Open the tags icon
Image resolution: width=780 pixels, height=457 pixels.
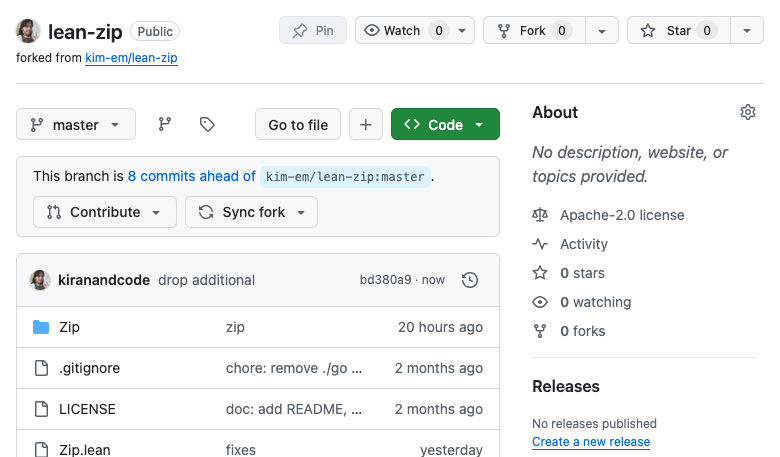(x=207, y=125)
